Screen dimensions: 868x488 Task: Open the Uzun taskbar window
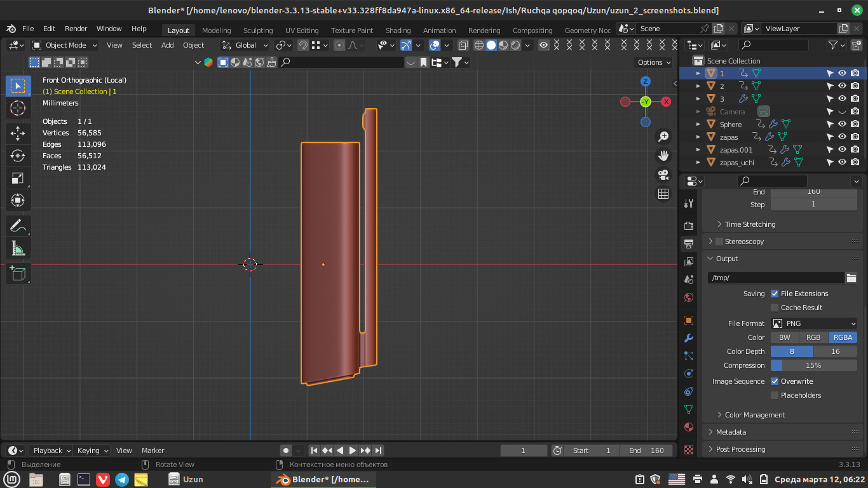[x=186, y=479]
